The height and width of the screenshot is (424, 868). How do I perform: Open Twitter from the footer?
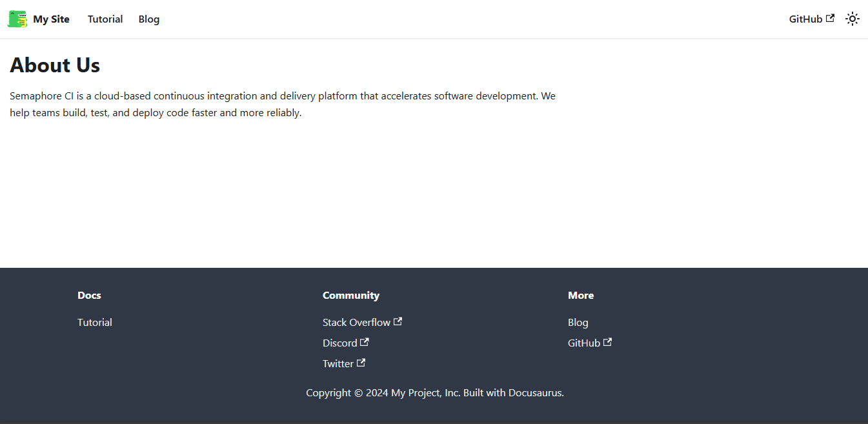338,363
